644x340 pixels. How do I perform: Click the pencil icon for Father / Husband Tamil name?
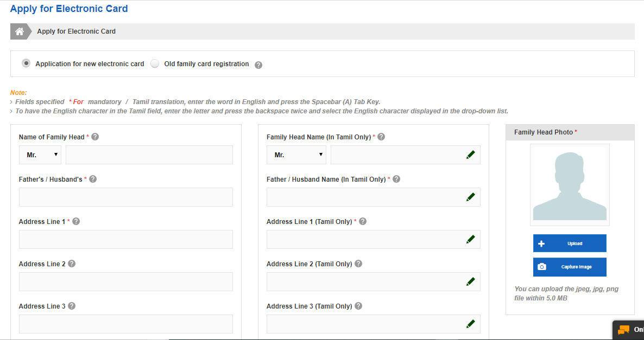pyautogui.click(x=471, y=196)
